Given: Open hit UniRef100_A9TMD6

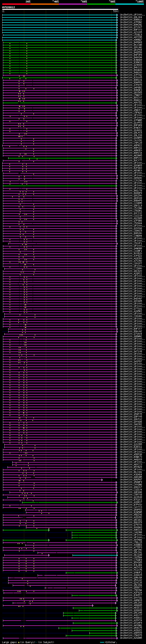Looking at the screenshot, I should point(131,540).
